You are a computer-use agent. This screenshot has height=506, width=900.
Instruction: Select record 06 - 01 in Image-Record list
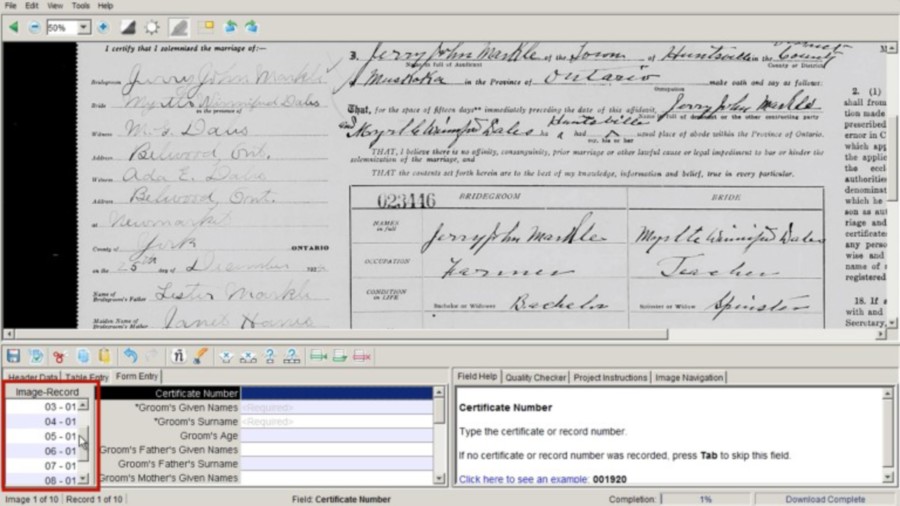coord(41,451)
